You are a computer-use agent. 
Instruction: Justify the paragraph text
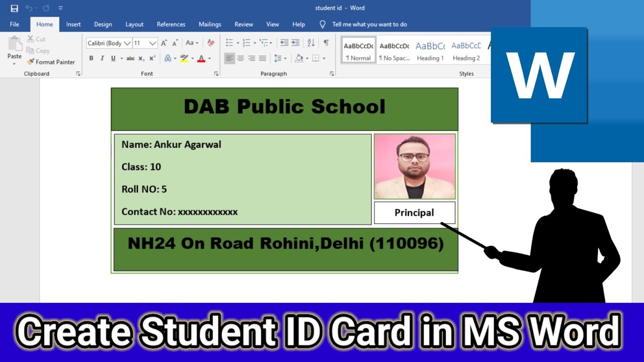pos(263,58)
